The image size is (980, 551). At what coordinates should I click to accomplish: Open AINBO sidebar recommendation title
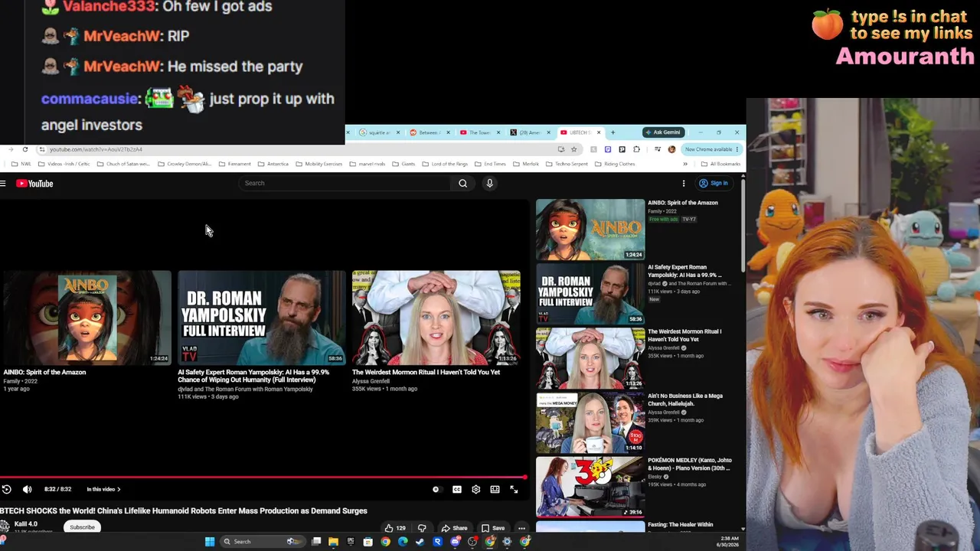[x=683, y=203]
